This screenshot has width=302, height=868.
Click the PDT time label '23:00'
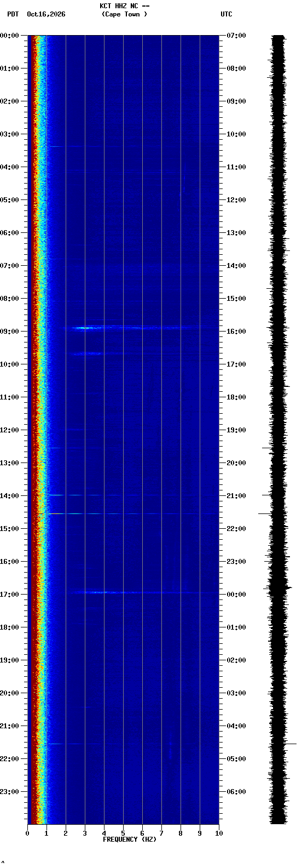(9, 792)
